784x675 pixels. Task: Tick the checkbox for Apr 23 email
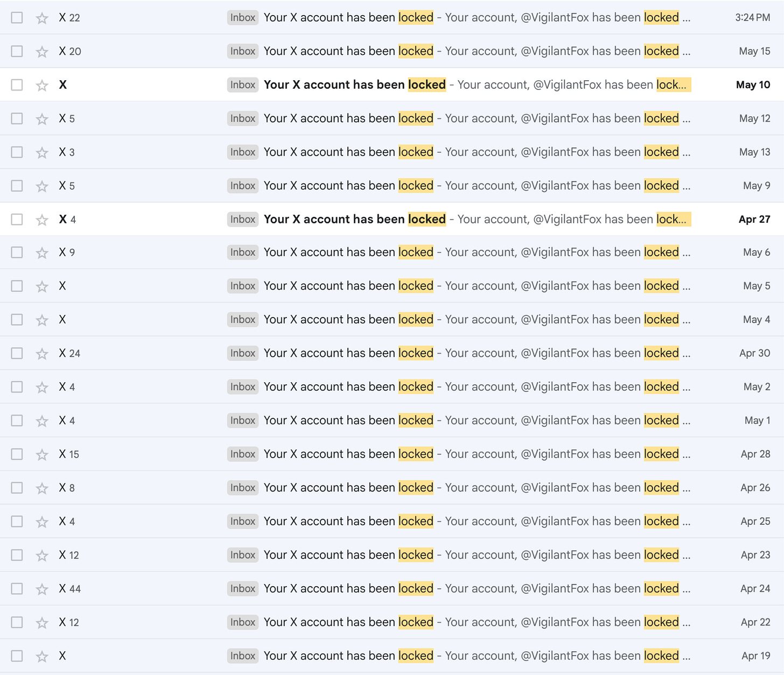click(x=17, y=555)
